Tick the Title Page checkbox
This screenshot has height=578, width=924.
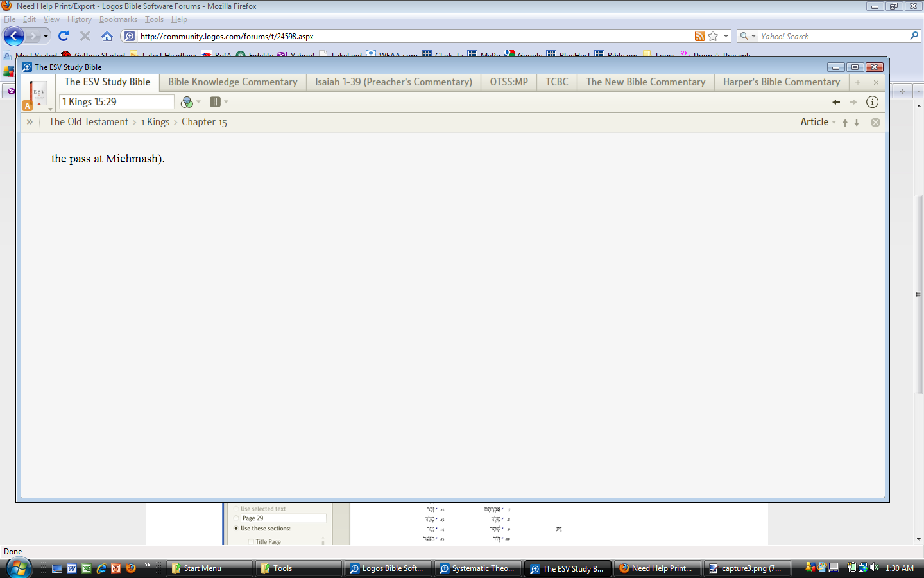click(251, 542)
